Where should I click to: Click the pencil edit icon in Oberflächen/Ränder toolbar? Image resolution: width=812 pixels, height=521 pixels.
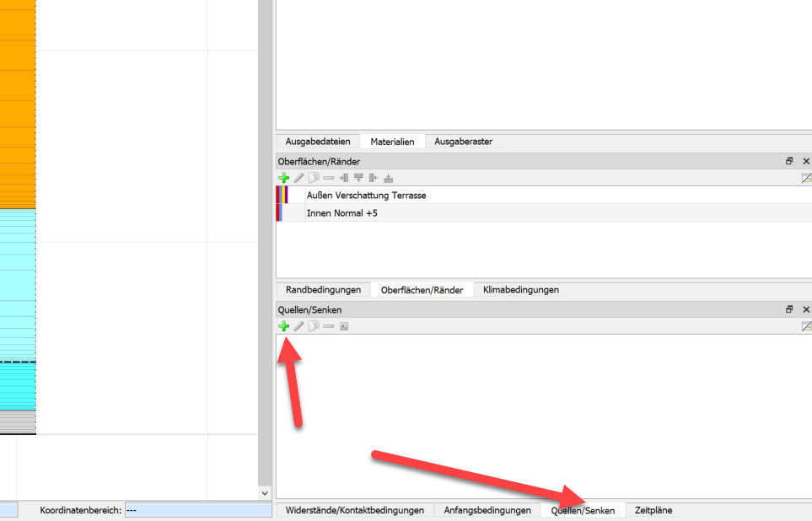(298, 178)
